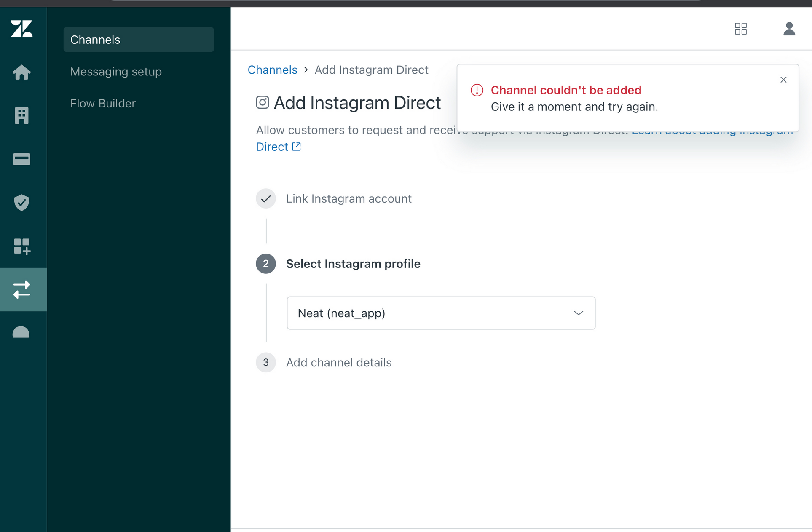Click the agent/support icon in sidebar
812x532 pixels.
pos(22,331)
